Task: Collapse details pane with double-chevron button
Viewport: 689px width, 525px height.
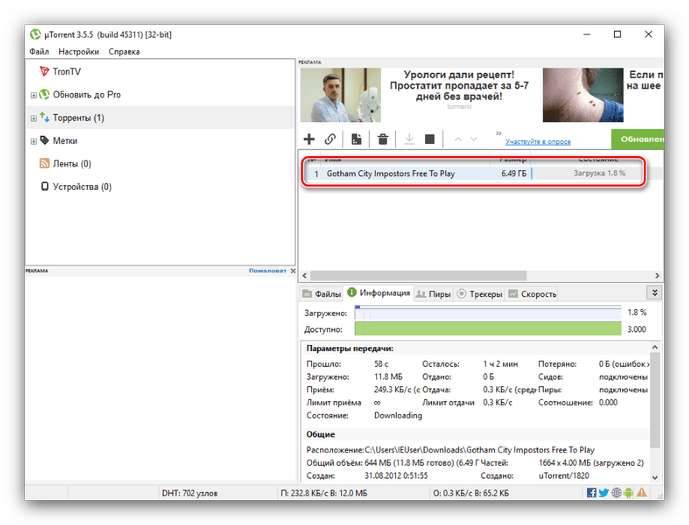Action: pyautogui.click(x=654, y=293)
